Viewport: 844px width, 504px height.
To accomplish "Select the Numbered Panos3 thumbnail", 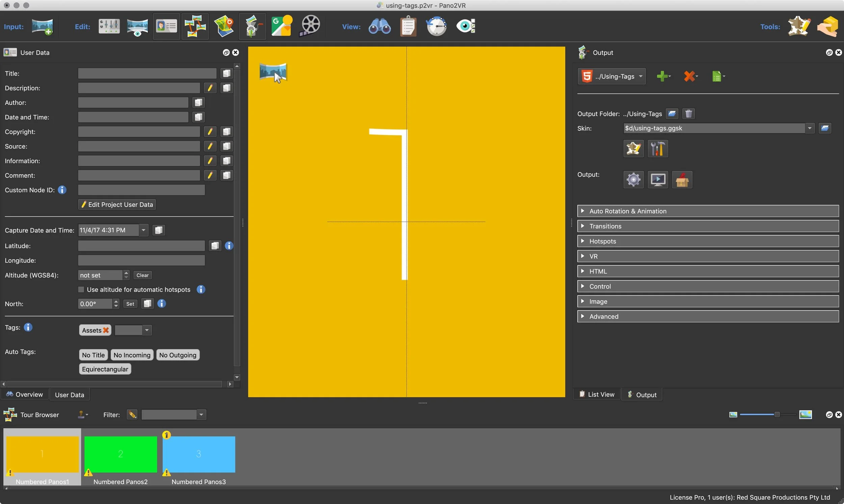I will 199,454.
